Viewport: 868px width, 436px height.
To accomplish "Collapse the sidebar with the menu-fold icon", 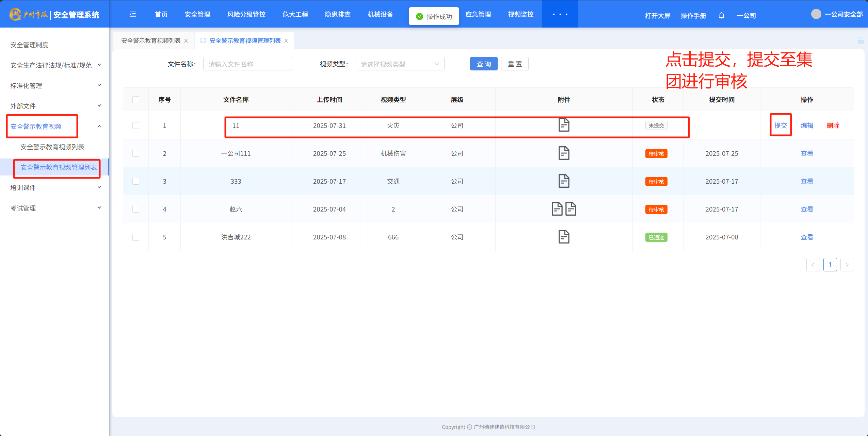I will tap(133, 14).
